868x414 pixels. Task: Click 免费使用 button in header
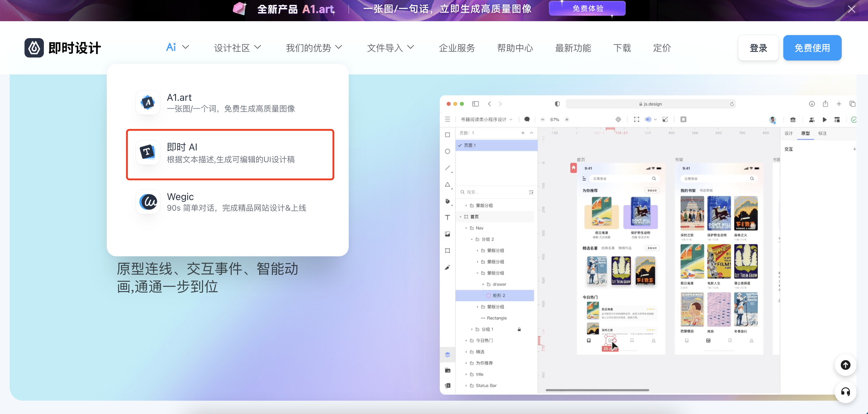[x=813, y=47]
